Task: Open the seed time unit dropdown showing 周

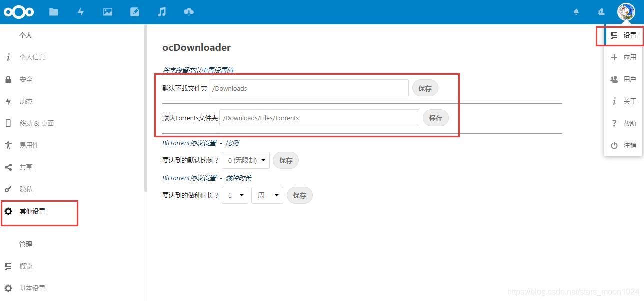Action: click(267, 195)
